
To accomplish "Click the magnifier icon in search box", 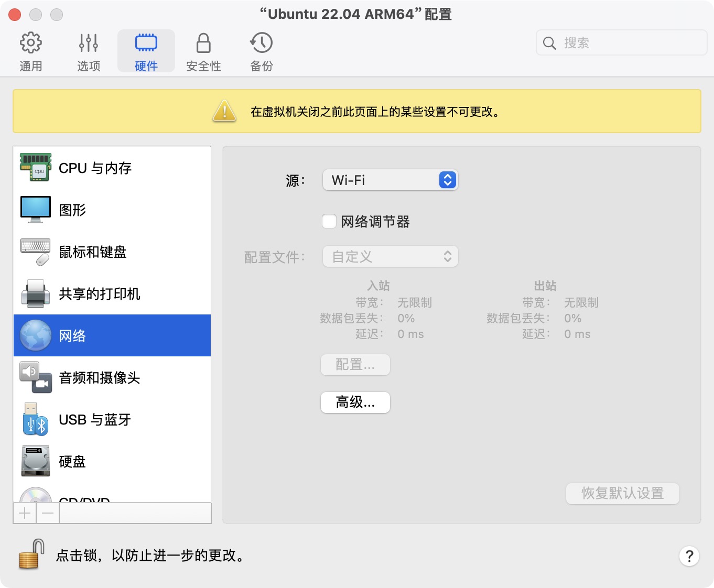I will (x=549, y=43).
